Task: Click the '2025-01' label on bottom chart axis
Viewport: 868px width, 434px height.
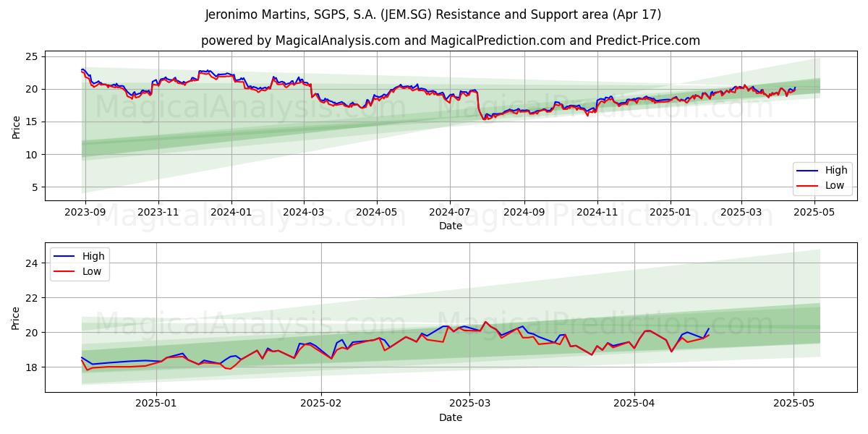Action: (156, 404)
